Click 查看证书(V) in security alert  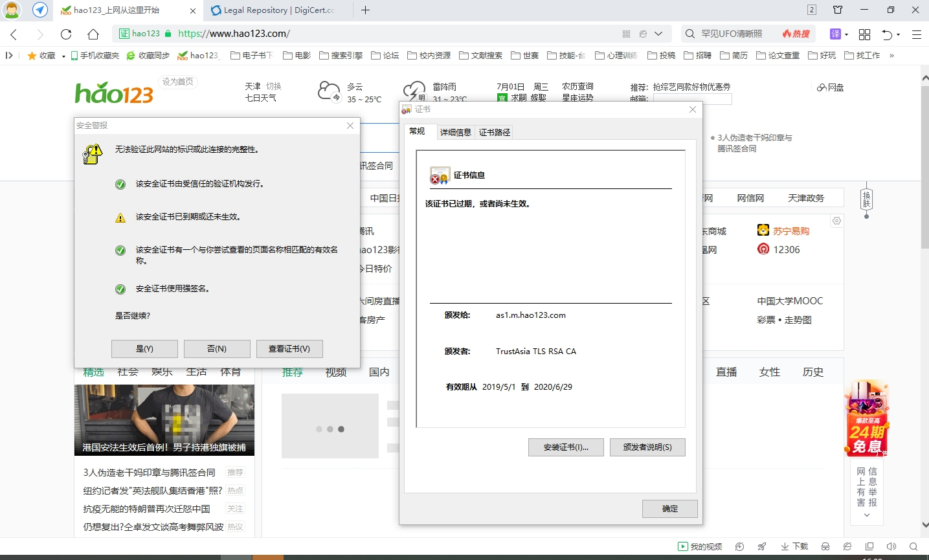pos(289,348)
